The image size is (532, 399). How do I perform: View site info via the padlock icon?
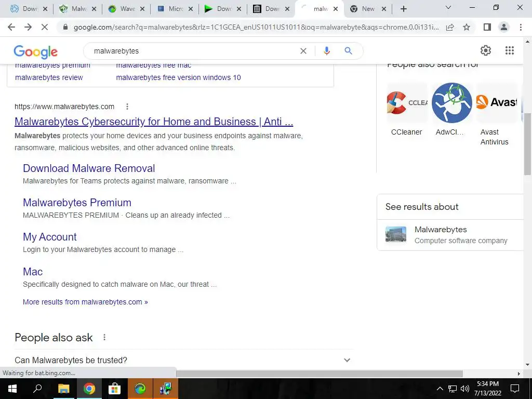pos(65,27)
